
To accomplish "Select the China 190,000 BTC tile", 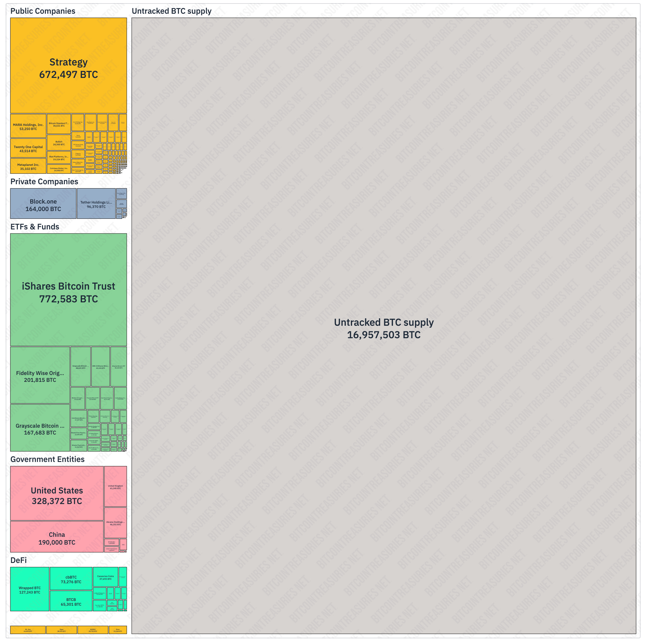I will coord(57,537).
